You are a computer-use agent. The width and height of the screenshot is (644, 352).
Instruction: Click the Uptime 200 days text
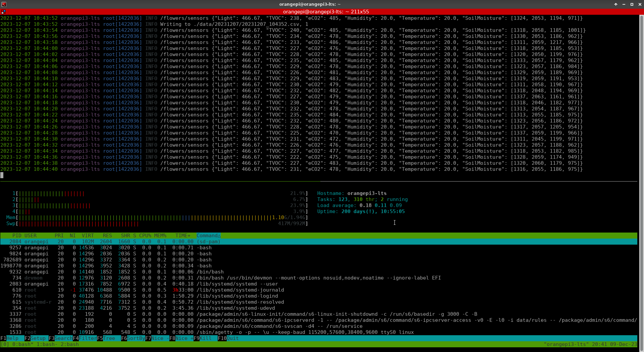pyautogui.click(x=361, y=211)
